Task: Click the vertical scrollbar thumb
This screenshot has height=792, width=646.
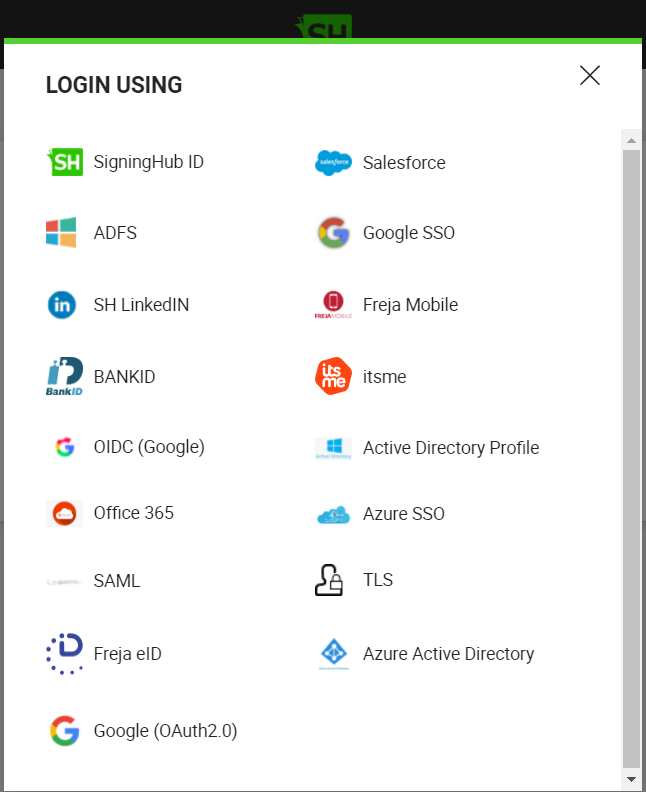Action: (x=631, y=459)
